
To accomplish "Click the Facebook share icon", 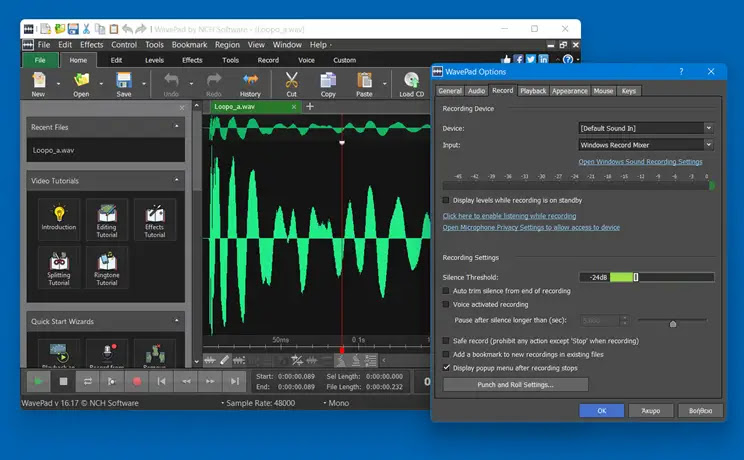I will (519, 59).
